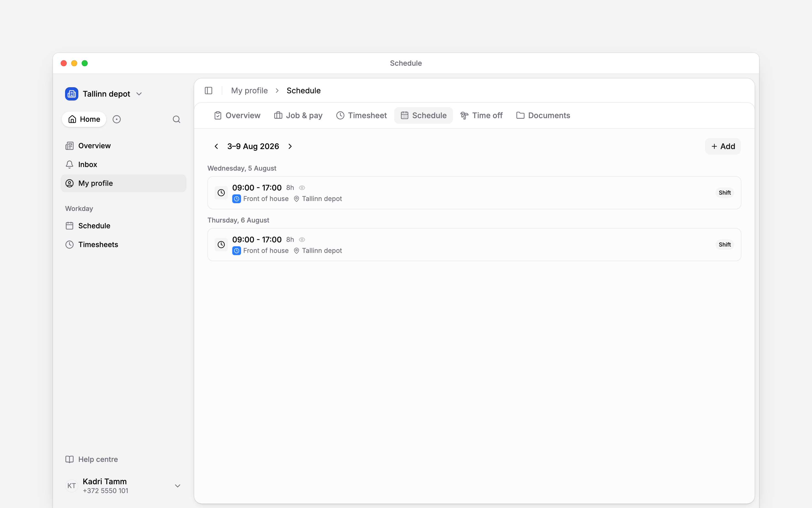Click the Overview newspaper icon in sidebar
This screenshot has height=508, width=812.
(x=70, y=146)
